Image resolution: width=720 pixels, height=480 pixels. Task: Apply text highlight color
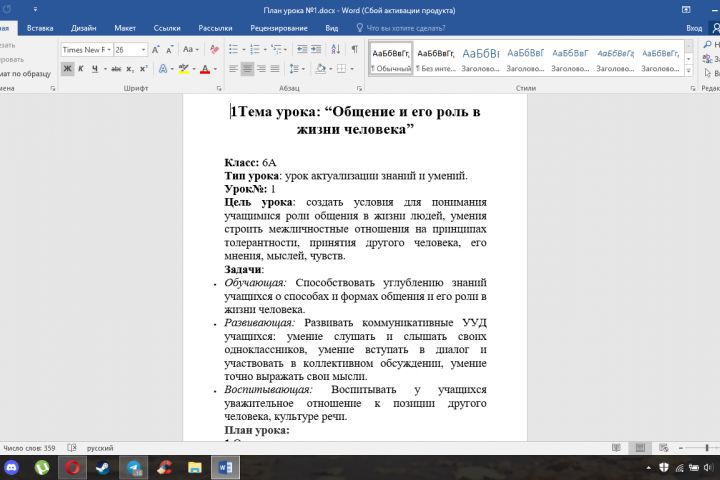tap(184, 69)
